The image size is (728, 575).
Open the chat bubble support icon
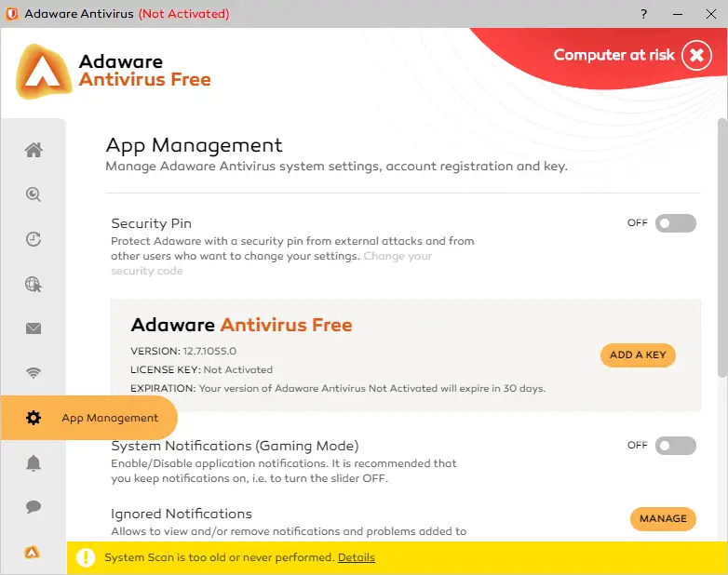point(34,506)
